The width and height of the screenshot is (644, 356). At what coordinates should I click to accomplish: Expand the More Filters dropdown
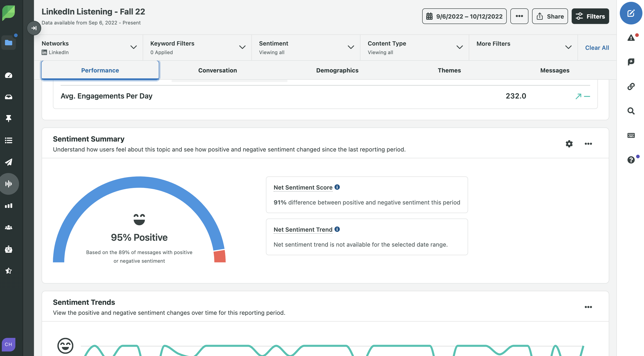point(568,47)
